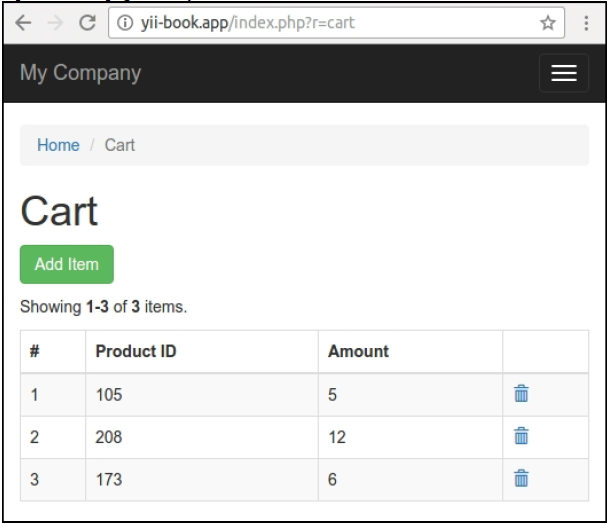The image size is (609, 524).
Task: Click the # column header
Action: click(x=35, y=351)
